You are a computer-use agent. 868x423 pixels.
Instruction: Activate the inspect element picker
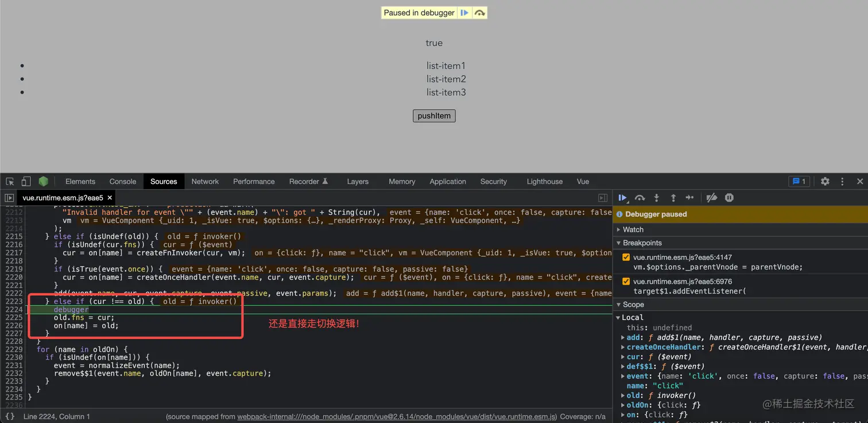[10, 182]
